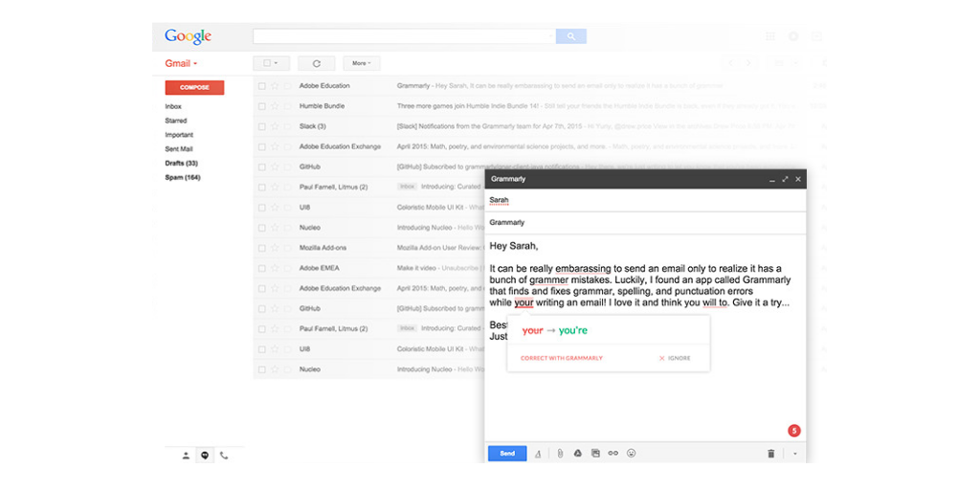This screenshot has width=980, height=490.
Task: Tick the checkbox next to the Slack email
Action: click(262, 126)
